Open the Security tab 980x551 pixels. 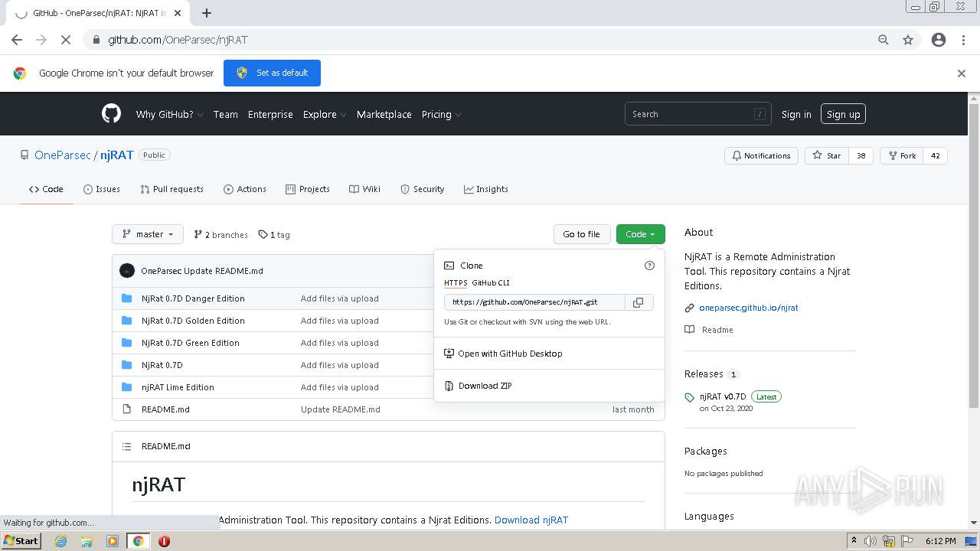coord(423,189)
